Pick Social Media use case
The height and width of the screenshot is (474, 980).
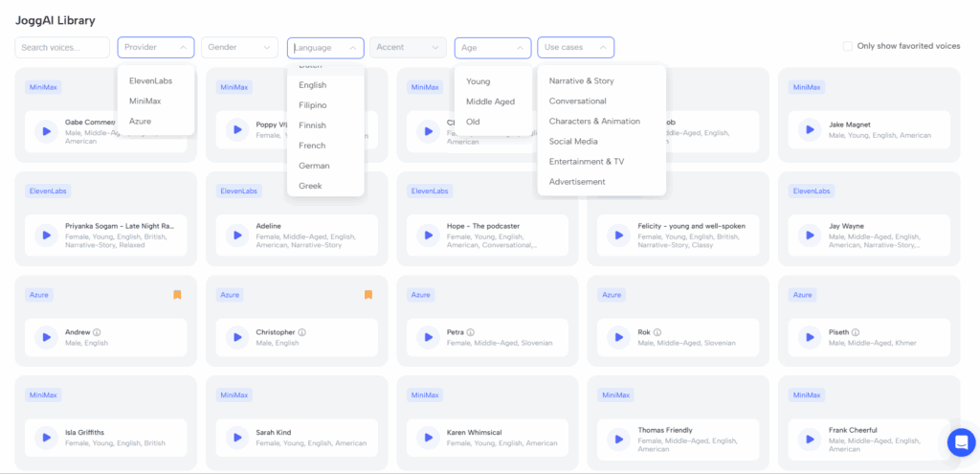point(573,142)
